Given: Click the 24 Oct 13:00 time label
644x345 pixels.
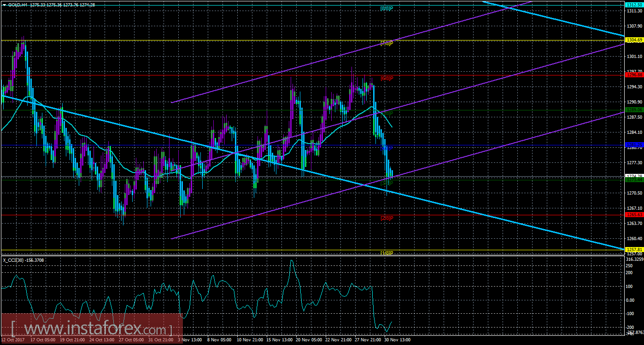Looking at the screenshot, I should pos(101,340).
